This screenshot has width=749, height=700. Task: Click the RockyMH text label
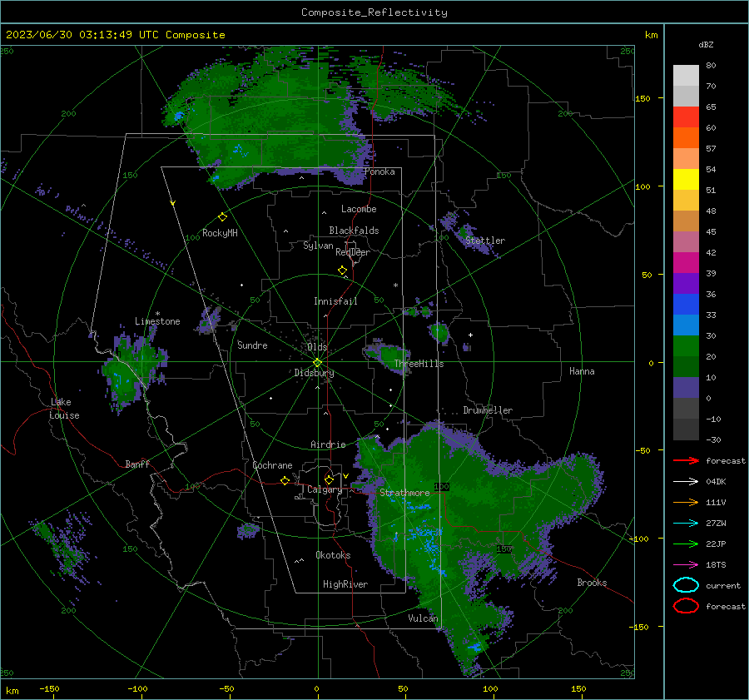pos(220,233)
